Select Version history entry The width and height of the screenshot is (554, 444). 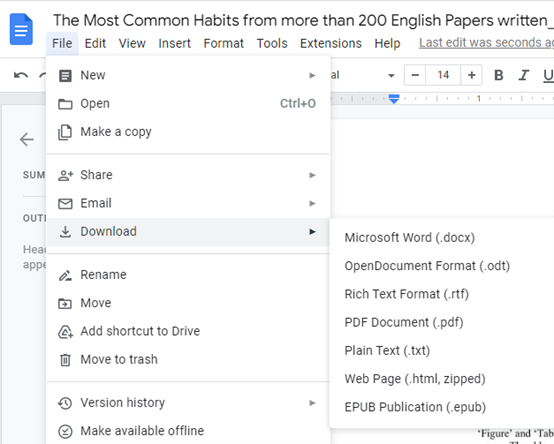188,403
